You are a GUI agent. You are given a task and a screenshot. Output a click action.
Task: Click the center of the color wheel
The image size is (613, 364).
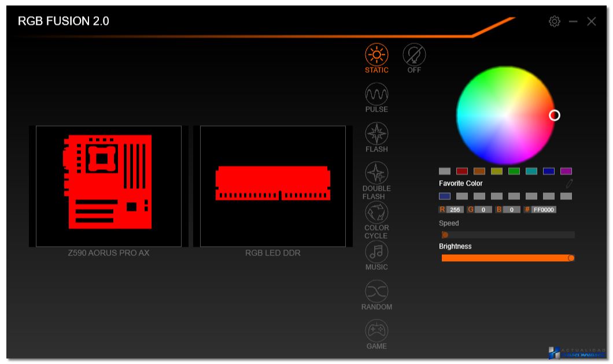(x=505, y=115)
